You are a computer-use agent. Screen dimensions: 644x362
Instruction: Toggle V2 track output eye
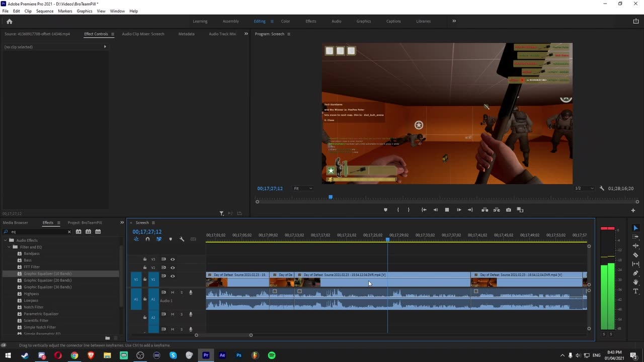173,267
